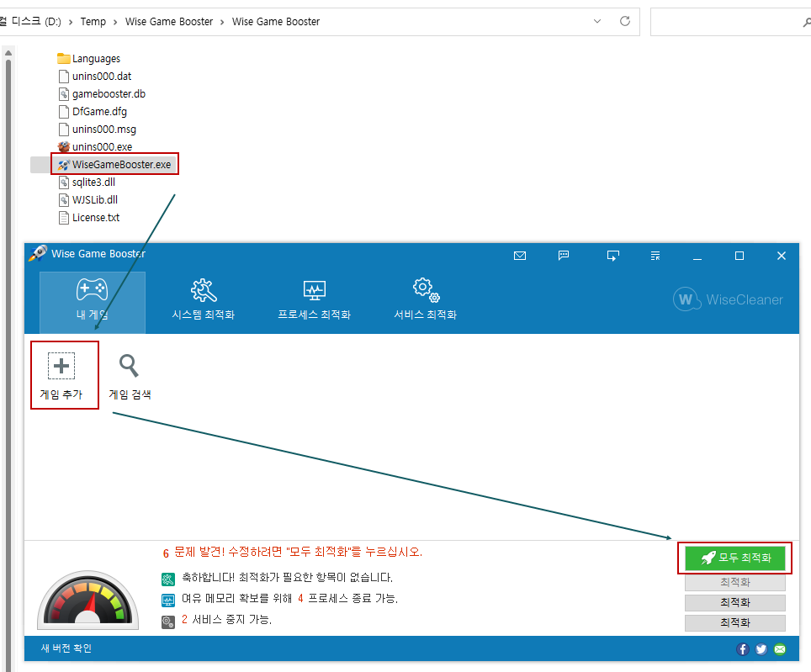Click the optimize button for services row
This screenshot has width=811, height=672.
click(735, 622)
